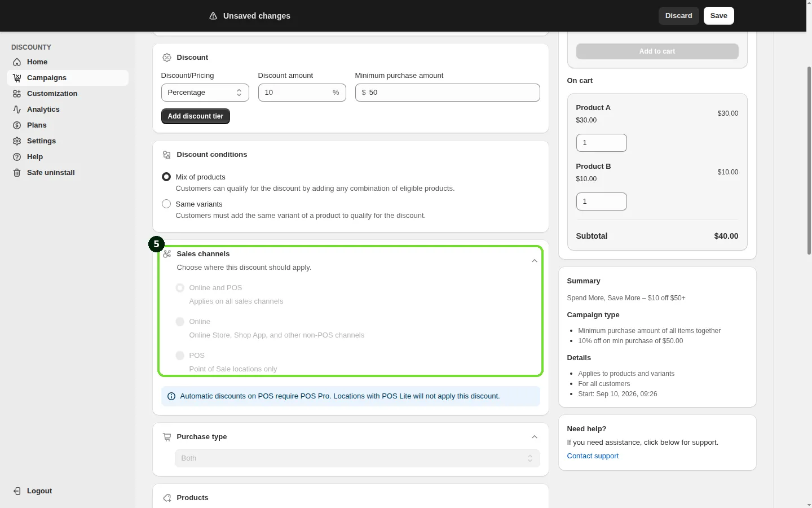Choose the Online only sales channel radio

click(x=180, y=322)
